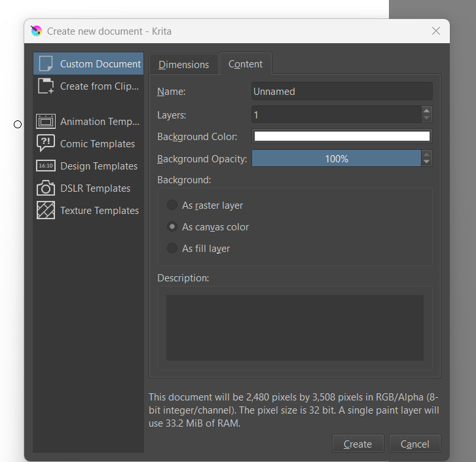Select the Texture Templates pattern icon

[45, 211]
